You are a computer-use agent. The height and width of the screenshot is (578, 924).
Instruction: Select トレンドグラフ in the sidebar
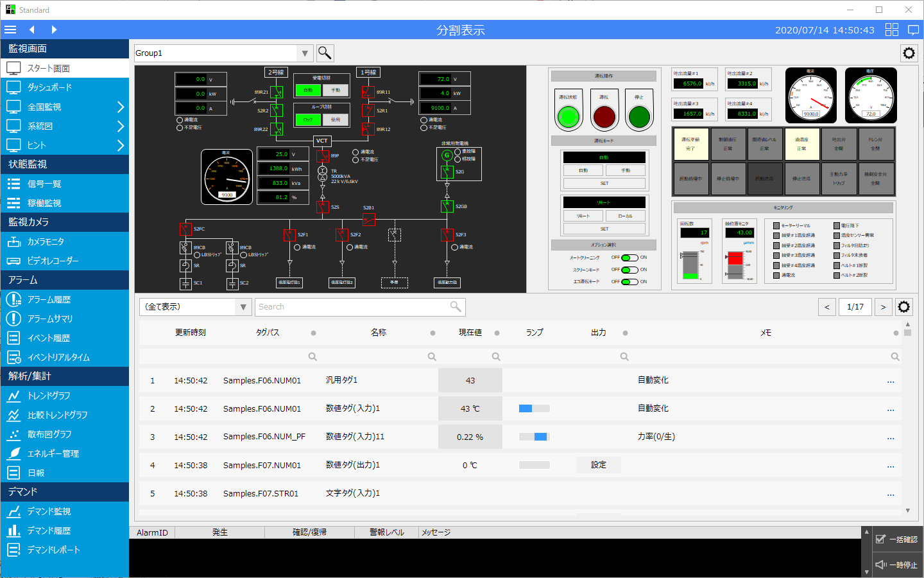(49, 396)
